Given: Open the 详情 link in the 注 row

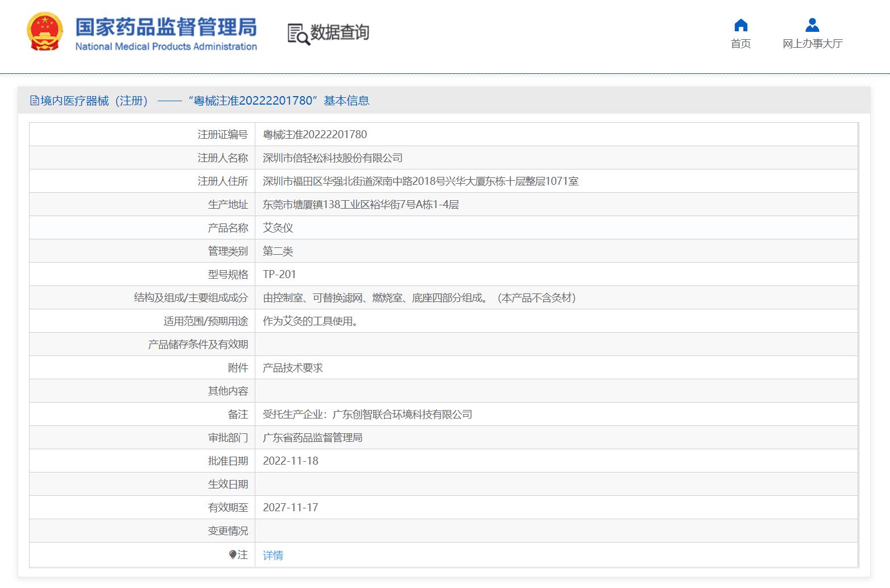Looking at the screenshot, I should [x=273, y=556].
